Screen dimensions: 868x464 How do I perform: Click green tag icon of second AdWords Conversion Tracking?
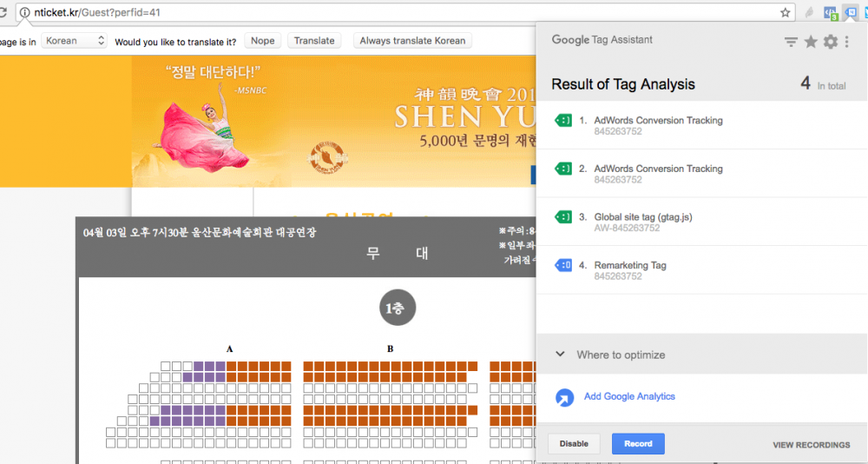click(563, 169)
